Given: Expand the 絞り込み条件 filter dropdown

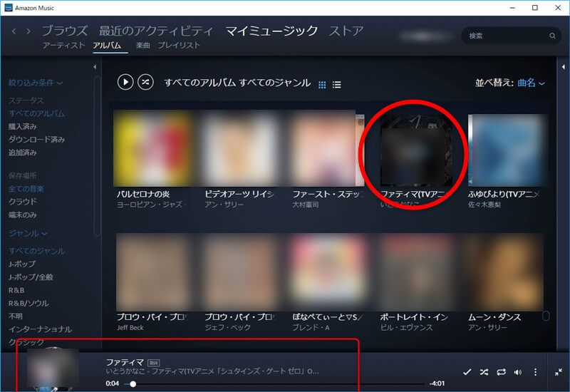Looking at the screenshot, I should (35, 83).
